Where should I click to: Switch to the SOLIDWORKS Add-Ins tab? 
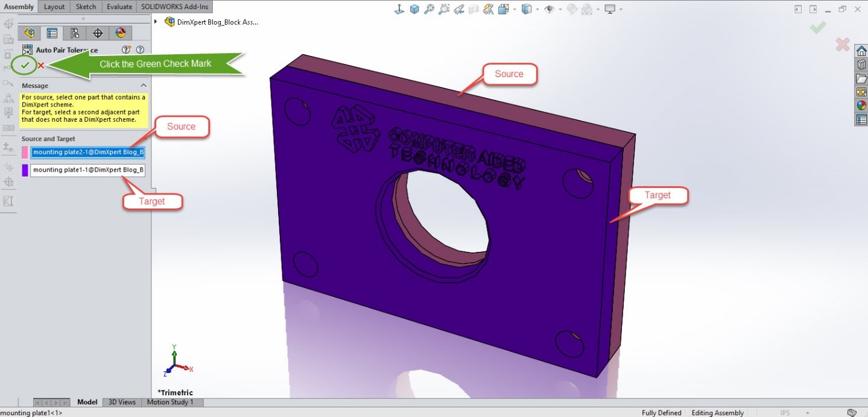pyautogui.click(x=175, y=7)
